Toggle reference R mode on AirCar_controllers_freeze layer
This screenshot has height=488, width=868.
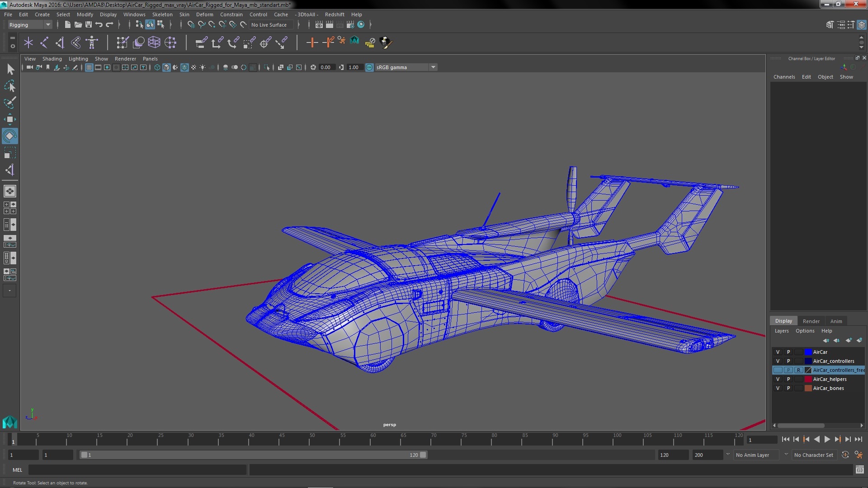pyautogui.click(x=798, y=370)
